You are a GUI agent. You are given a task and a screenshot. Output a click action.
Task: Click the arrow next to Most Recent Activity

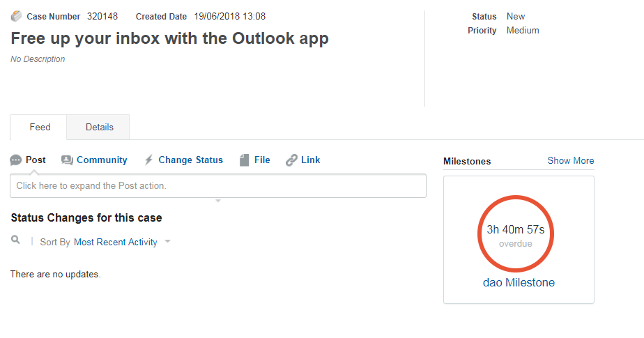pyautogui.click(x=167, y=243)
